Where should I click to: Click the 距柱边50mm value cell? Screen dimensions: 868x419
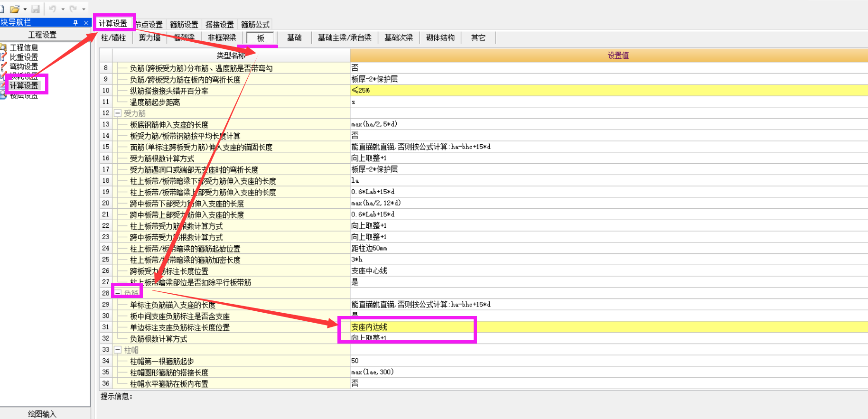(x=609, y=248)
